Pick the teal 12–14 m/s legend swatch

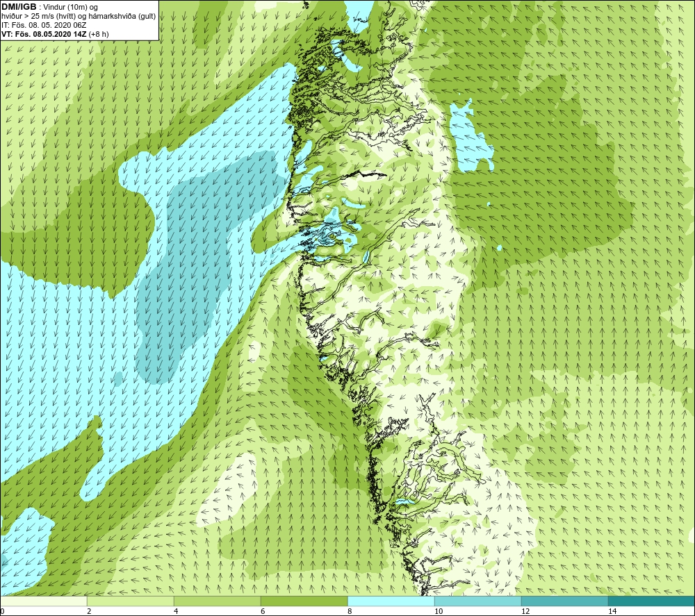point(565,601)
